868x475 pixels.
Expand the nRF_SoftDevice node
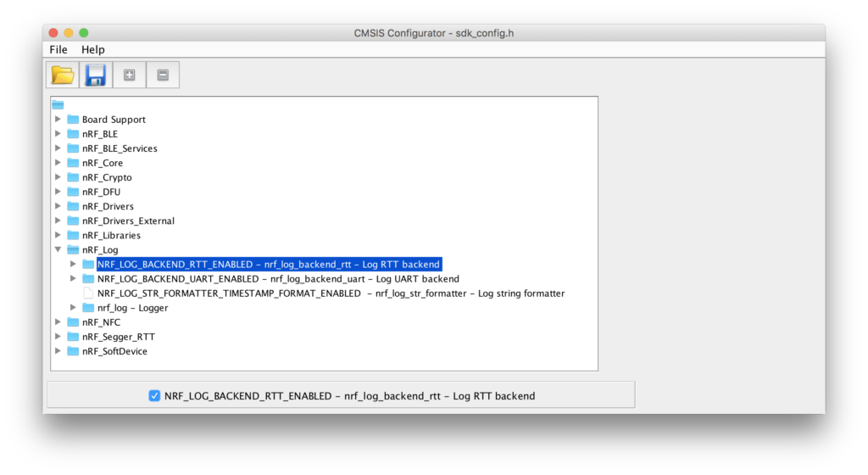[58, 350]
